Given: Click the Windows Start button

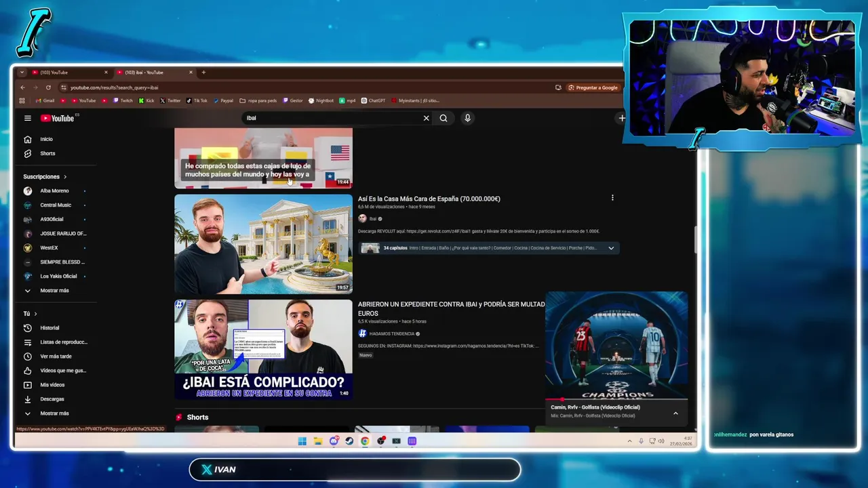Looking at the screenshot, I should pos(302,441).
